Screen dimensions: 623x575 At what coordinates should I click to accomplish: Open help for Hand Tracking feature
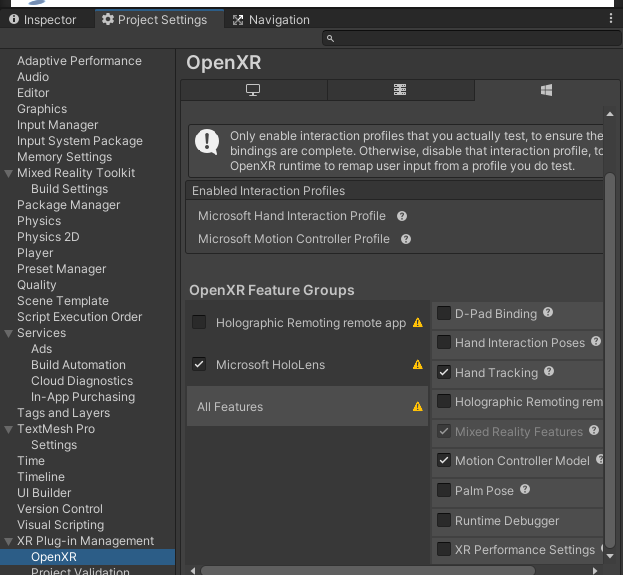[x=549, y=372]
